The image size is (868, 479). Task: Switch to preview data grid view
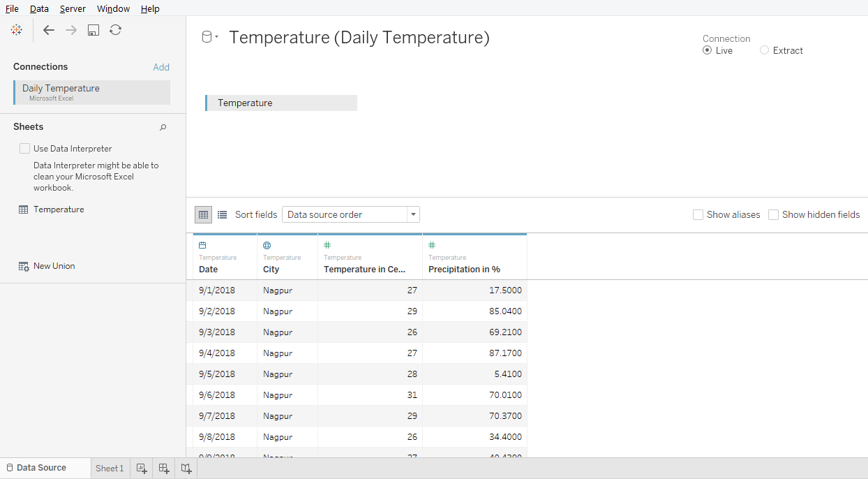point(203,214)
